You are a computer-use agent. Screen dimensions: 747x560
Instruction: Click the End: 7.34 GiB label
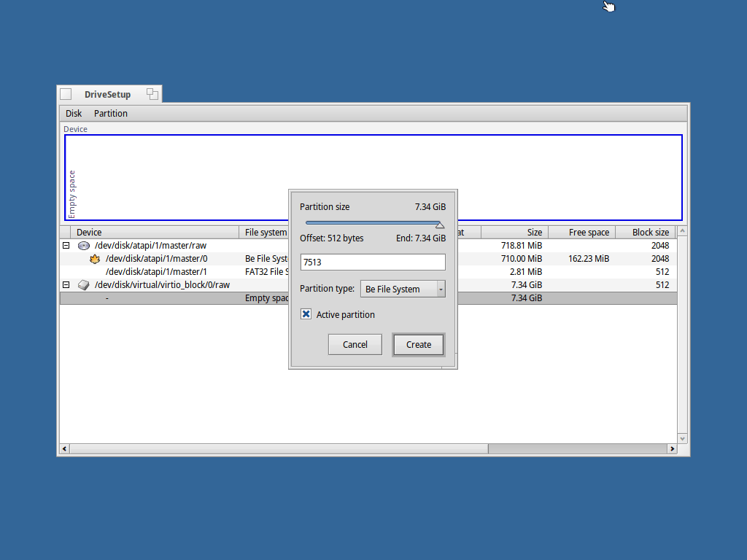click(421, 238)
